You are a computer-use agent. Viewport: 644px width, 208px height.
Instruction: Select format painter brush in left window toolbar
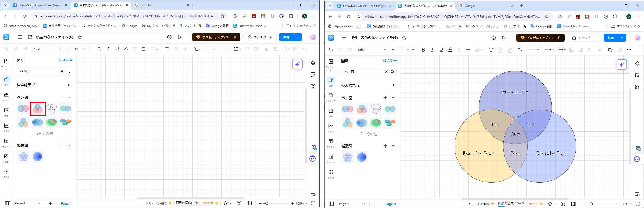25,49
